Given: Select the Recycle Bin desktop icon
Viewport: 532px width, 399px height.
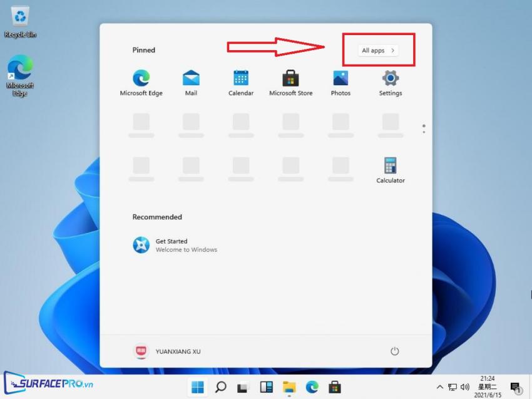Looking at the screenshot, I should [x=20, y=22].
